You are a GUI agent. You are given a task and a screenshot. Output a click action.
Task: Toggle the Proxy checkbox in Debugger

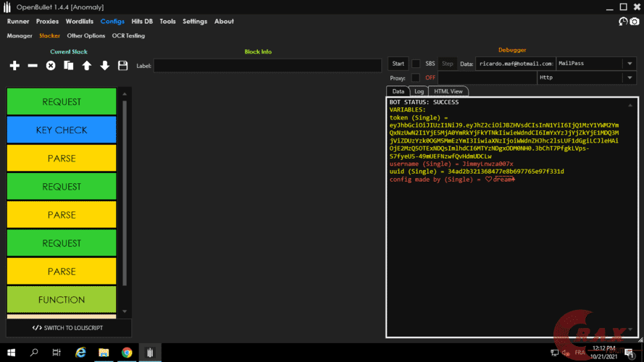coord(416,77)
